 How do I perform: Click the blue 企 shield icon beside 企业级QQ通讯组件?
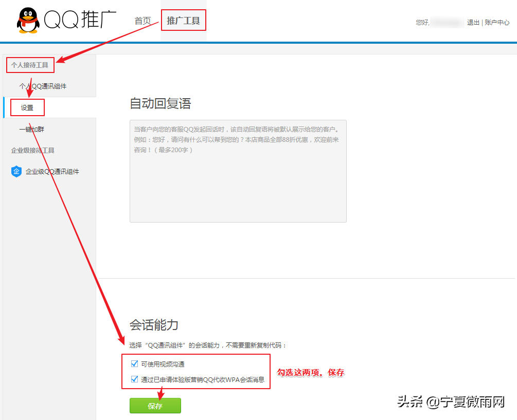pos(16,171)
